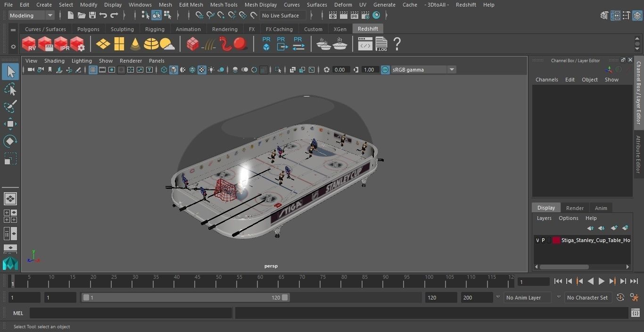Toggle textured display checker icon
The width and height of the screenshot is (644, 332).
(202, 70)
